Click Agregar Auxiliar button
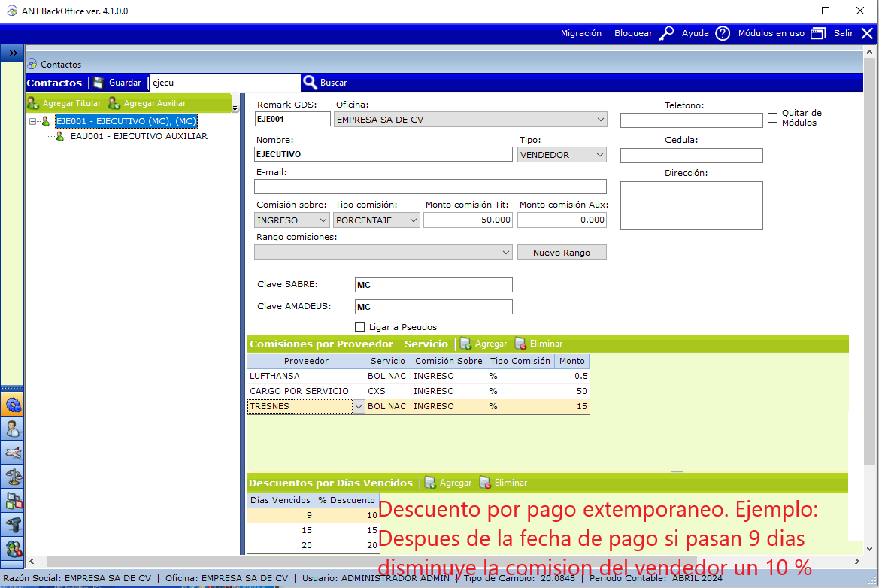 (147, 103)
